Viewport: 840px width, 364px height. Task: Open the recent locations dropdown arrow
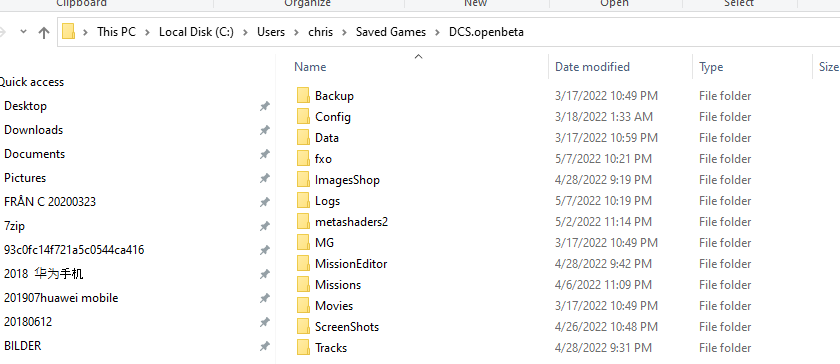coord(23,32)
